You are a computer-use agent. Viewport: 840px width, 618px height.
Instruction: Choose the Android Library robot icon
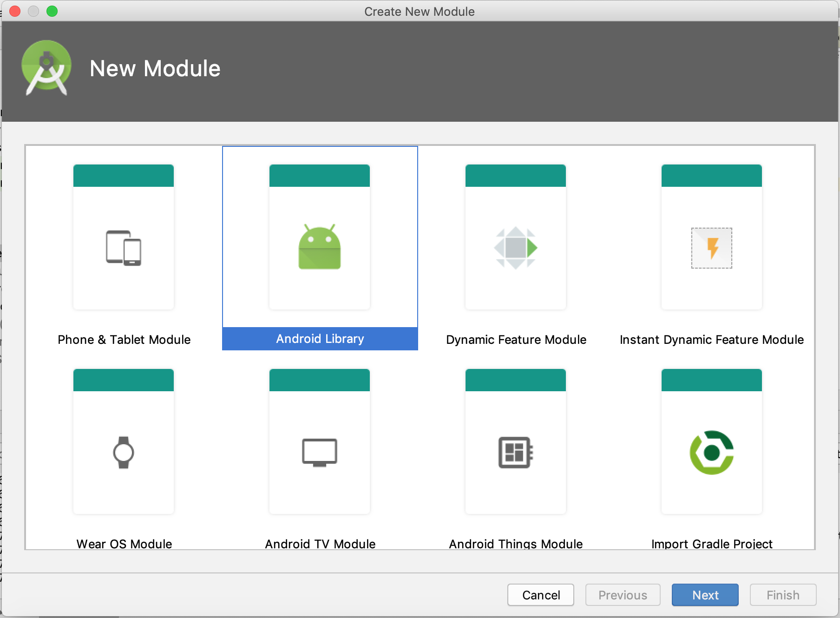[320, 247]
